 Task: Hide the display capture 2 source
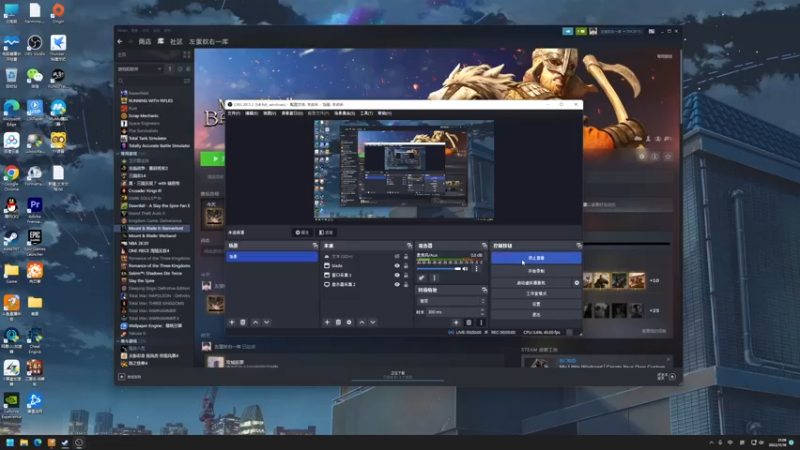click(x=397, y=284)
